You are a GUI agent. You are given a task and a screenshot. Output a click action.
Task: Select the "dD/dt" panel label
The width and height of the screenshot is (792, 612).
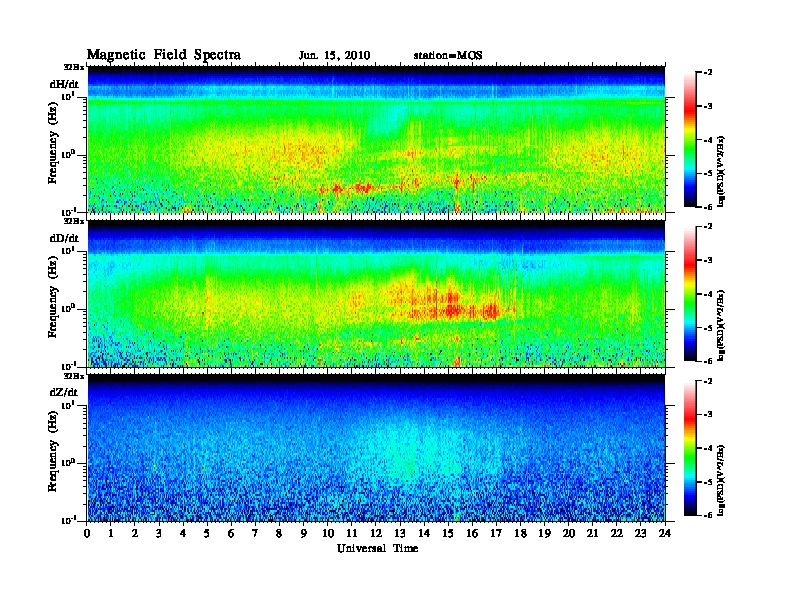click(x=65, y=238)
